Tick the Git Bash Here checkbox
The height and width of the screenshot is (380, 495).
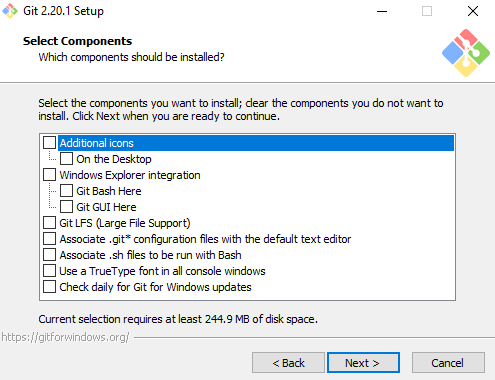[x=66, y=191]
